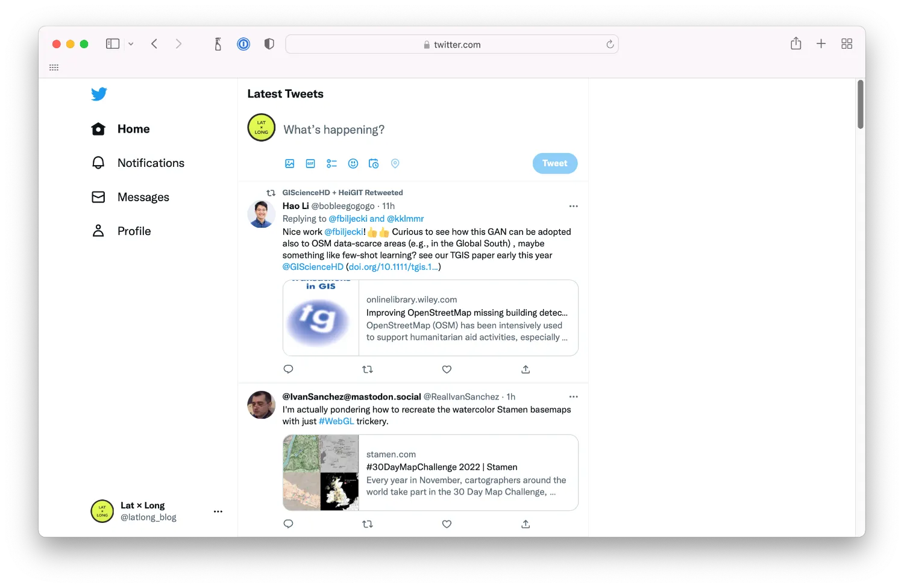
Task: Click the Tweet button
Action: pos(554,163)
